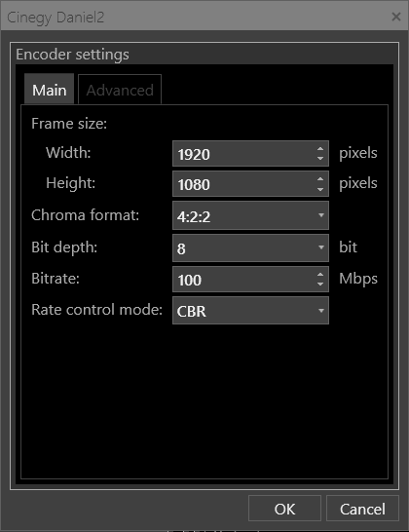
Task: Decrease Height with down arrow
Action: (x=320, y=189)
